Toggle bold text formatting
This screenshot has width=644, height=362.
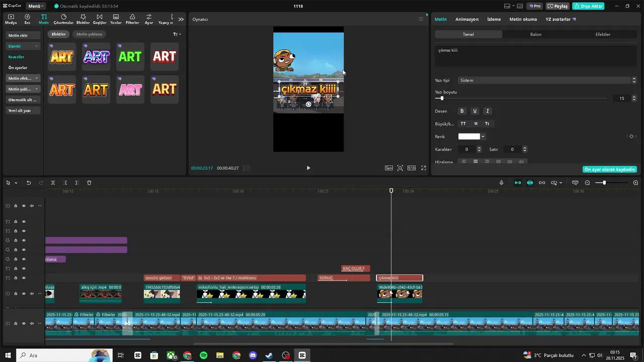point(462,111)
